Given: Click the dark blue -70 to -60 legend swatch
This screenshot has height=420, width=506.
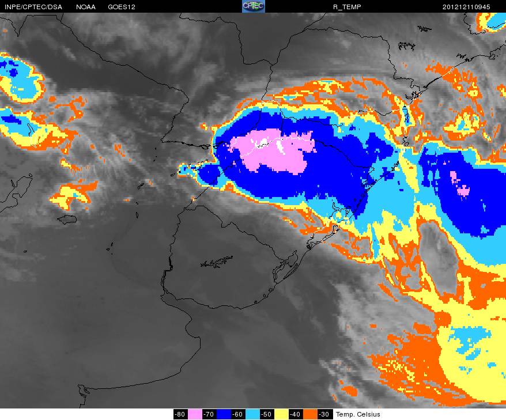Looking at the screenshot, I should pos(224,414).
